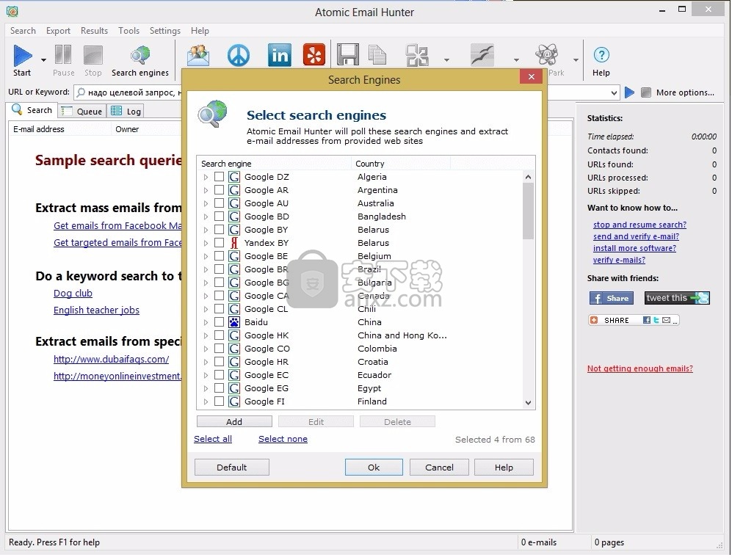Click the Atomic Park atom icon

point(547,54)
